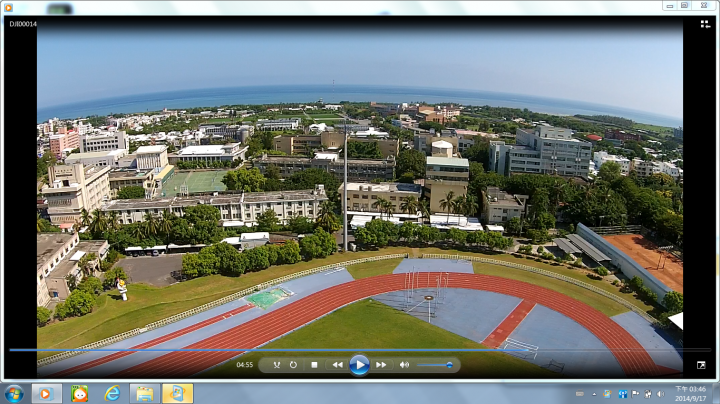Open Windows Explorer from the taskbar
720x404 pixels.
[145, 393]
